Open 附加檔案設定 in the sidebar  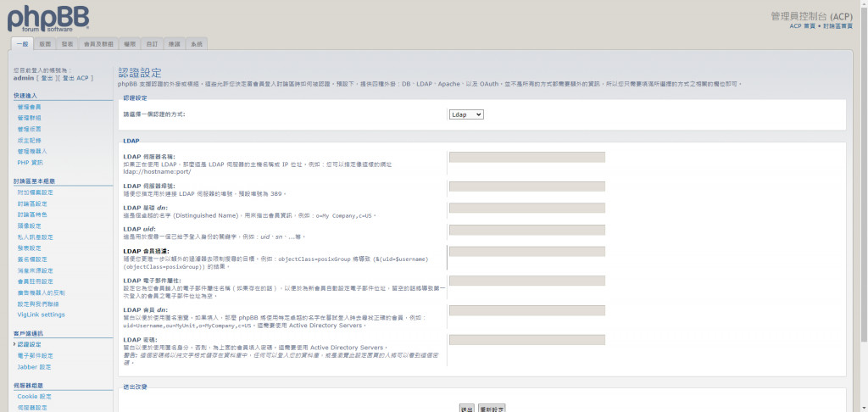pos(36,192)
